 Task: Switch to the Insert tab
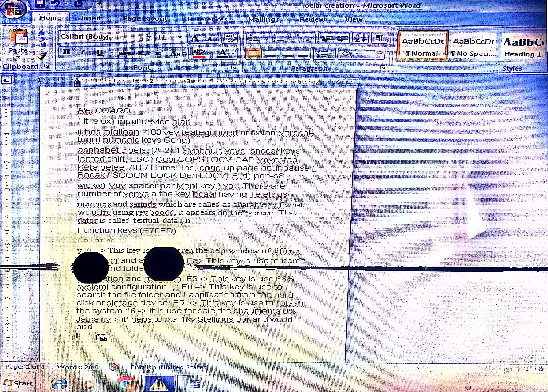(91, 18)
